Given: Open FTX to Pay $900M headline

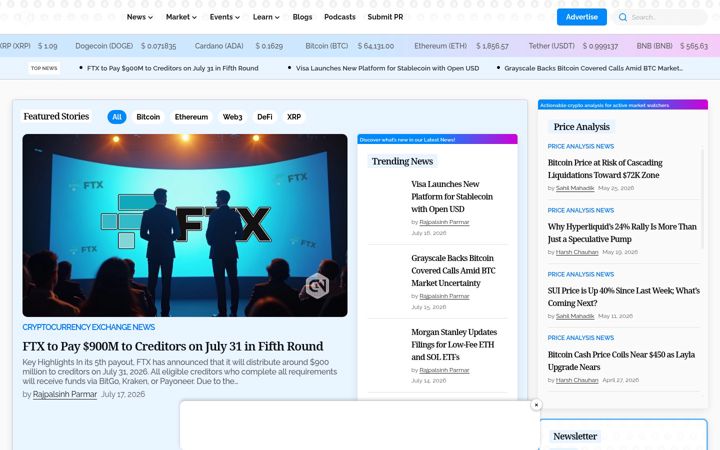Looking at the screenshot, I should click(x=173, y=346).
